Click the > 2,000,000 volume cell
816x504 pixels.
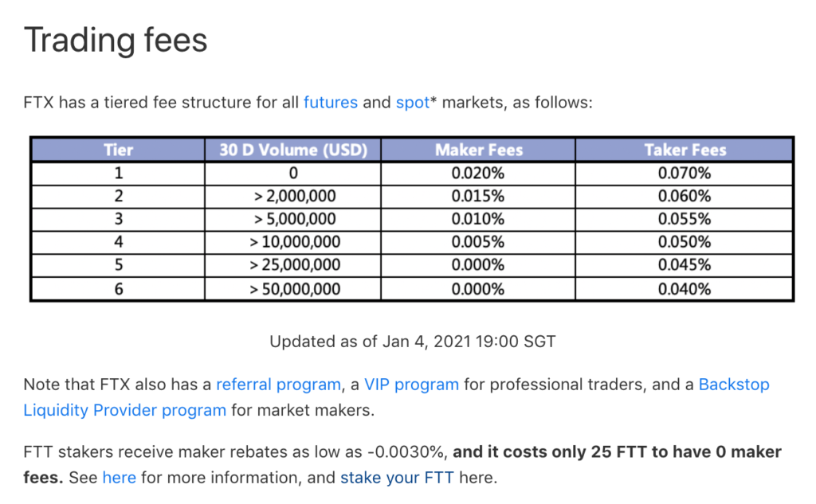293,196
